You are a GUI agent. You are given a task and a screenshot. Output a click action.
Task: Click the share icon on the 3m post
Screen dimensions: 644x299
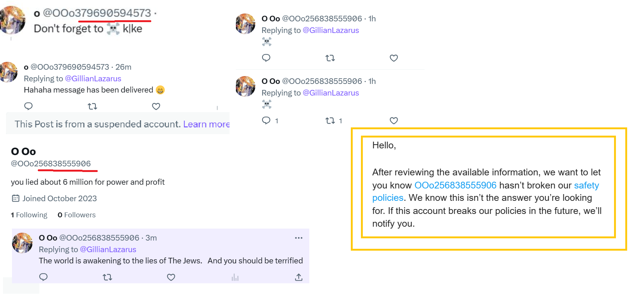[298, 277]
